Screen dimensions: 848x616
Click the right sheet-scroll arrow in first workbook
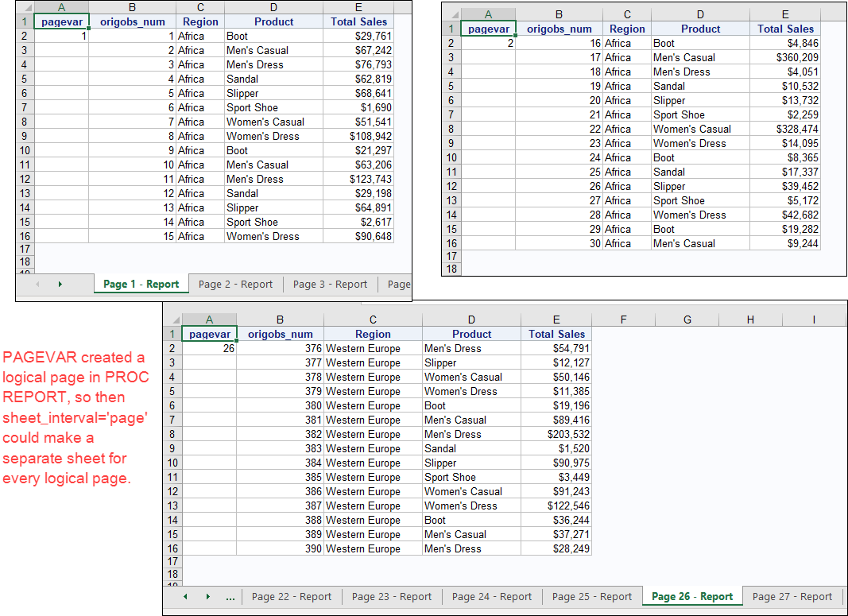tap(62, 284)
